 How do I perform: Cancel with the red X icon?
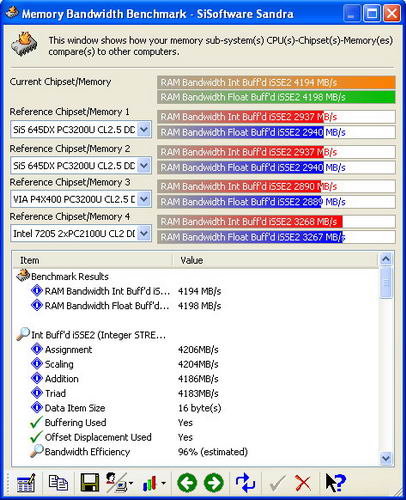tap(303, 483)
